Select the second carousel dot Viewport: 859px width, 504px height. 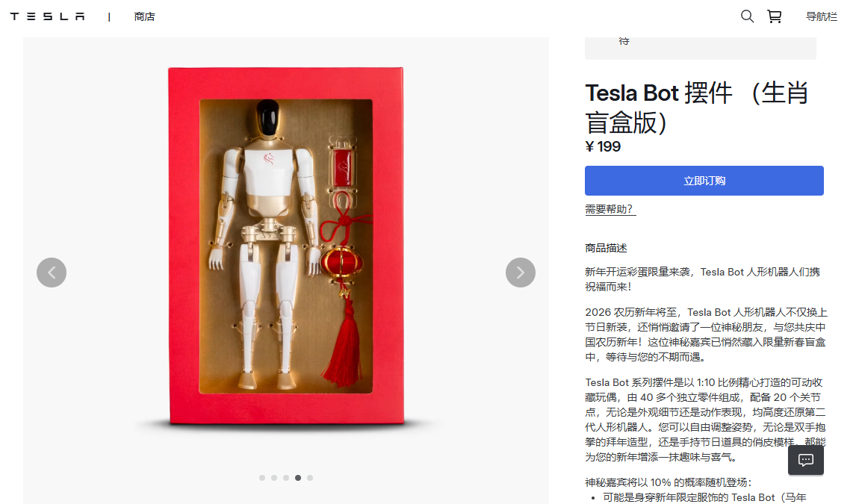[x=274, y=478]
